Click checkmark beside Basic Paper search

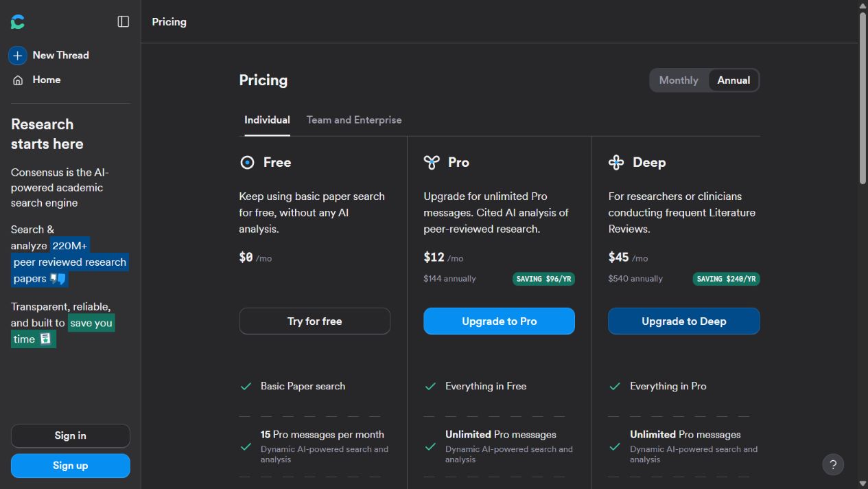point(246,387)
